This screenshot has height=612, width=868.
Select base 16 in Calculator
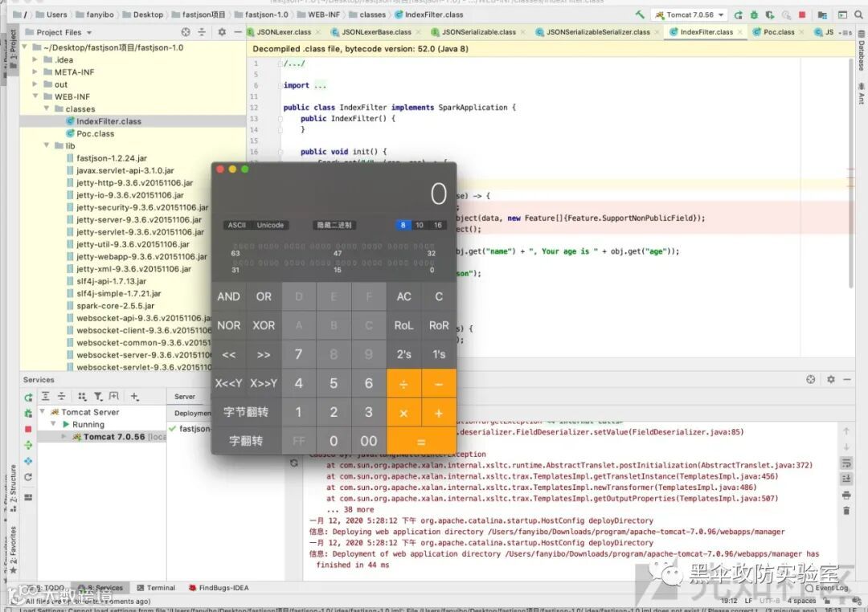tap(438, 225)
